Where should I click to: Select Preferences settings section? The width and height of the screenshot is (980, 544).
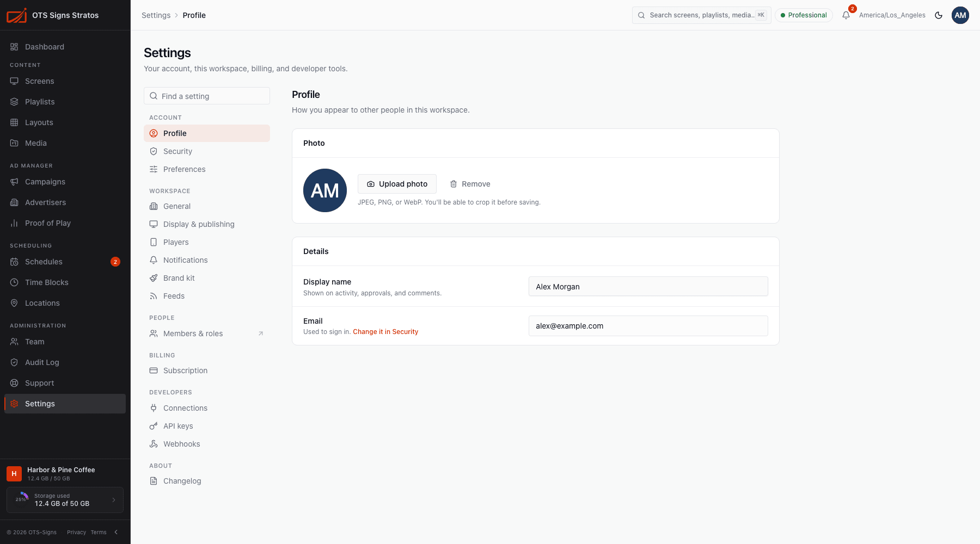tap(207, 169)
